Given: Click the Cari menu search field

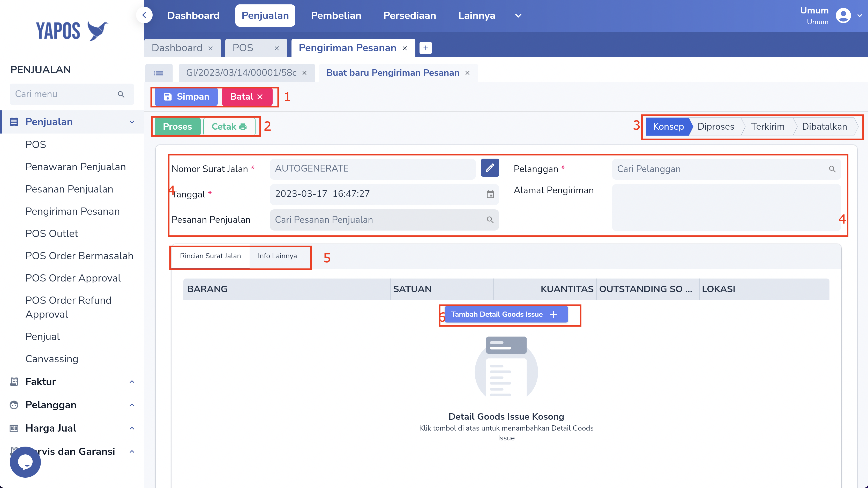Looking at the screenshot, I should click(72, 94).
